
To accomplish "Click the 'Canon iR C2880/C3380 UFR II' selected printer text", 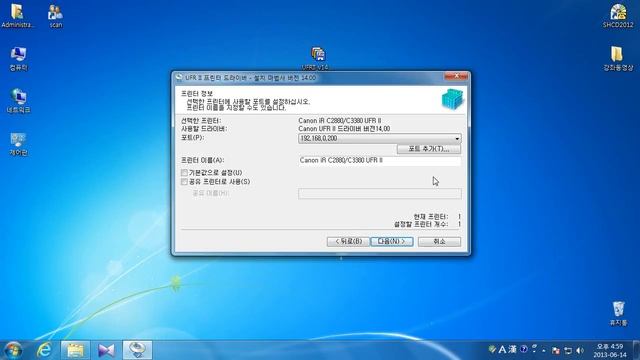I will [x=340, y=121].
